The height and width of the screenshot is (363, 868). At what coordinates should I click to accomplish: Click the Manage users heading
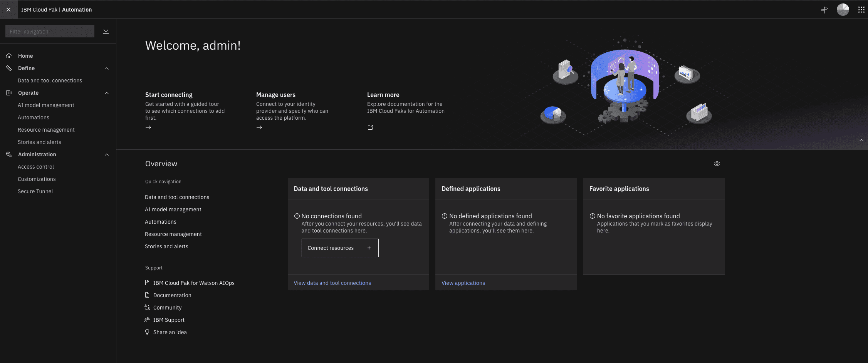276,95
